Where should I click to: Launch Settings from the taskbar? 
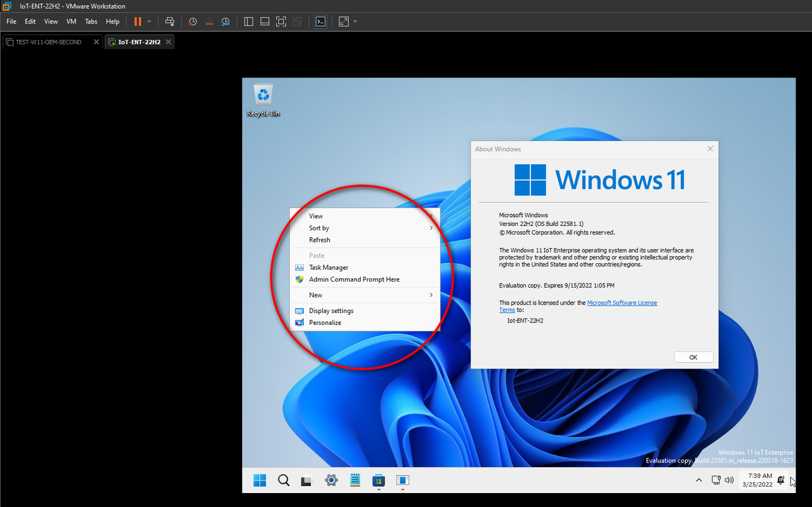331,480
